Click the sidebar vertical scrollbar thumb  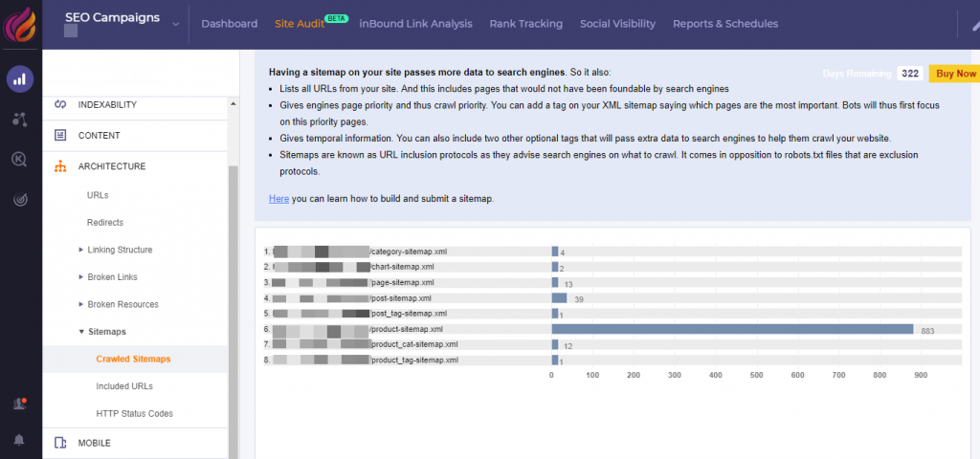234,313
